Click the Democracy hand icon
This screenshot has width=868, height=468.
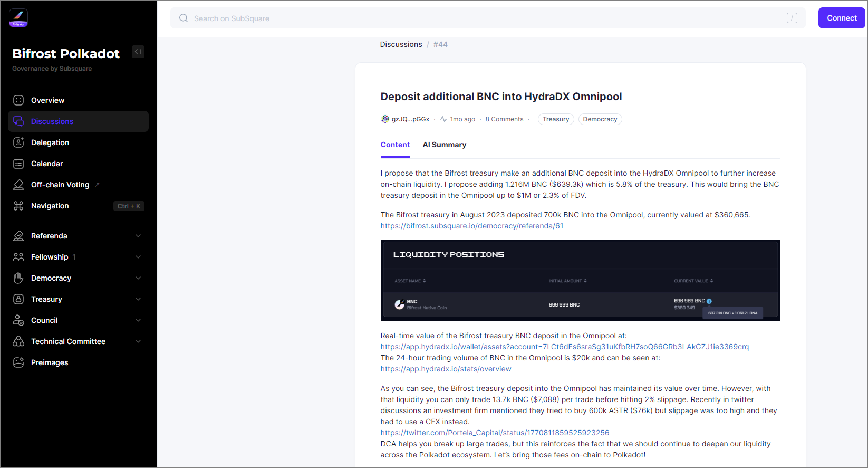coord(18,278)
